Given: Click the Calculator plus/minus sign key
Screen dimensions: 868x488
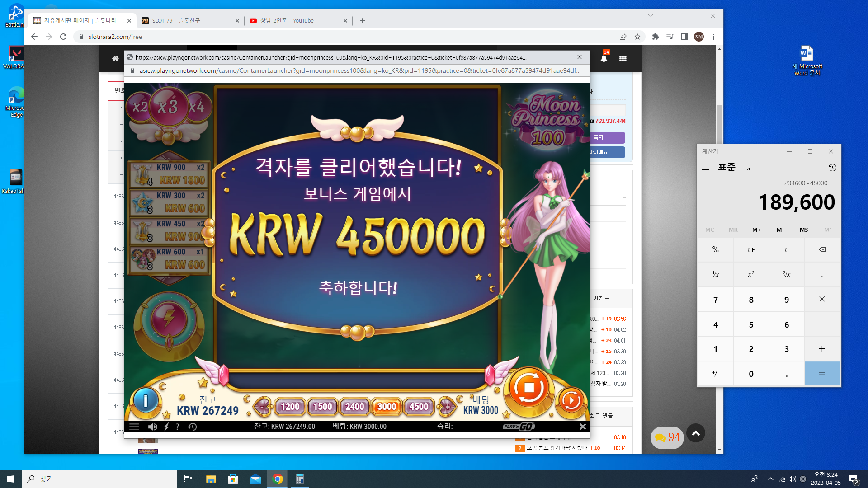Looking at the screenshot, I should coord(716,374).
